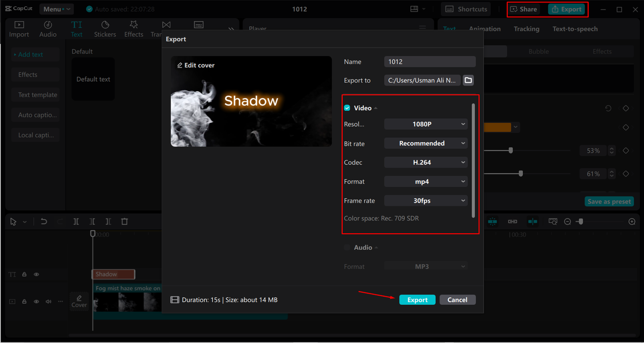The width and height of the screenshot is (644, 343).
Task: Switch to the Animation tab
Action: click(x=485, y=29)
